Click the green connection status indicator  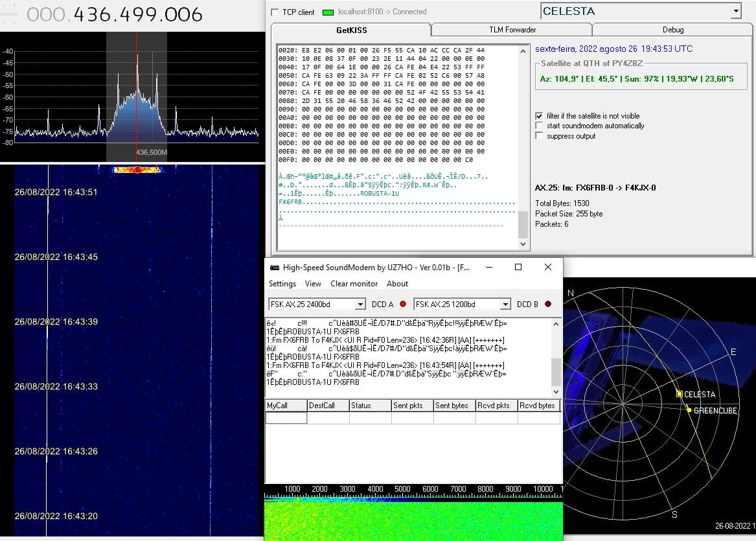click(328, 12)
